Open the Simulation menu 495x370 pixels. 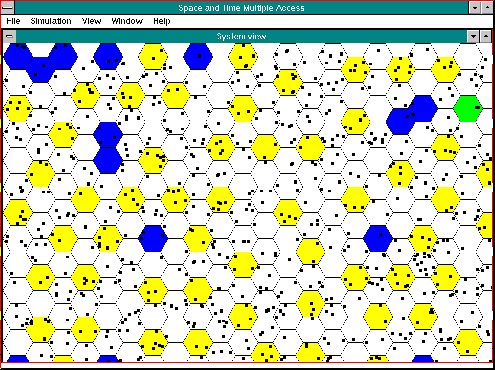51,21
